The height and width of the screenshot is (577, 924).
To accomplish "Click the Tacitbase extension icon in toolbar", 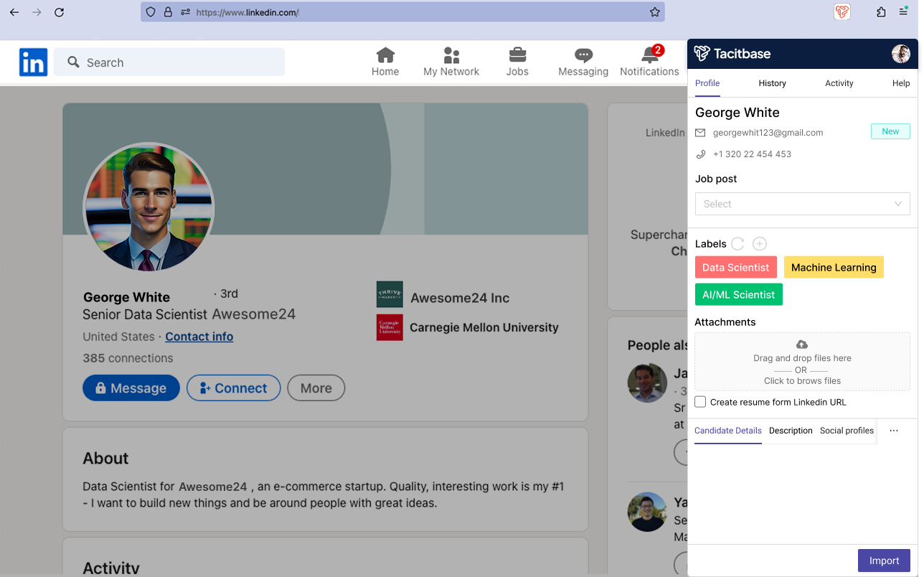I will [x=841, y=12].
